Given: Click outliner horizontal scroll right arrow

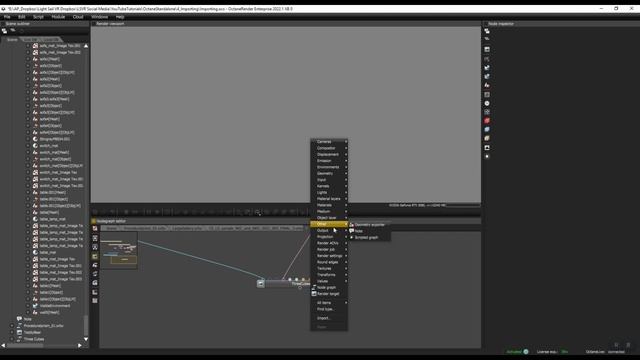Looking at the screenshot, I should tap(80, 345).
